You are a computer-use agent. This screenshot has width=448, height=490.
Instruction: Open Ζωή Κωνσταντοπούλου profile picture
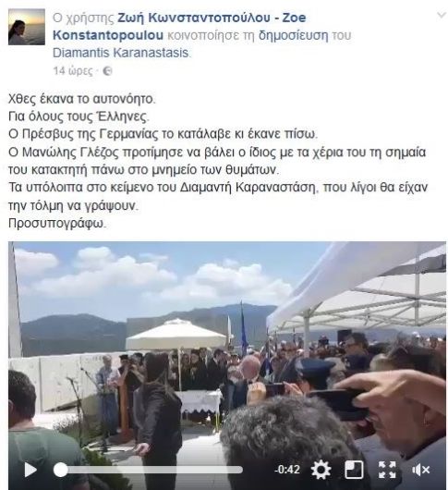tap(27, 27)
